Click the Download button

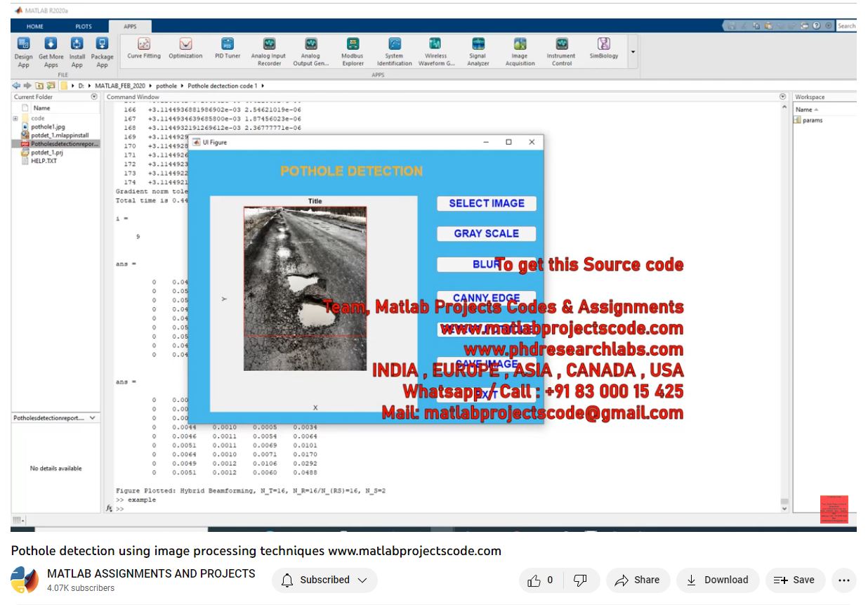718,580
